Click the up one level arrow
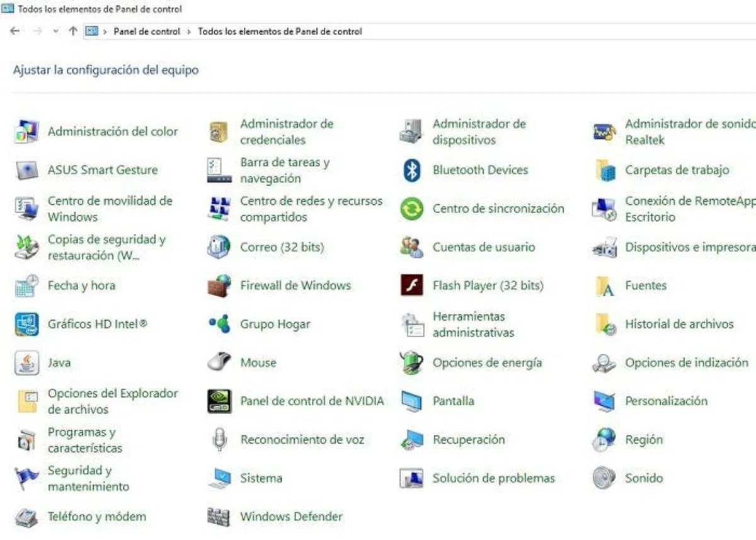The height and width of the screenshot is (540, 756). coord(72,31)
